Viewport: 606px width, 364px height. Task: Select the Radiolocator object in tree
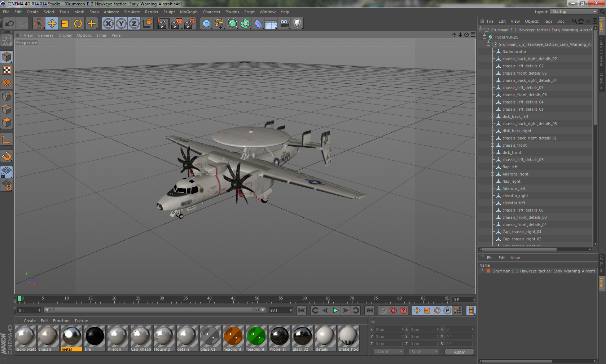coord(514,52)
